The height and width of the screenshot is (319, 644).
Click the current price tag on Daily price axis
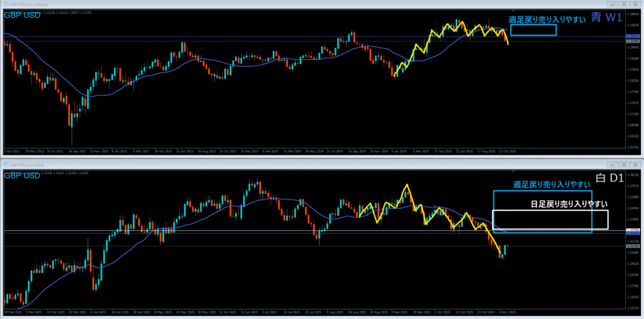[x=633, y=246]
